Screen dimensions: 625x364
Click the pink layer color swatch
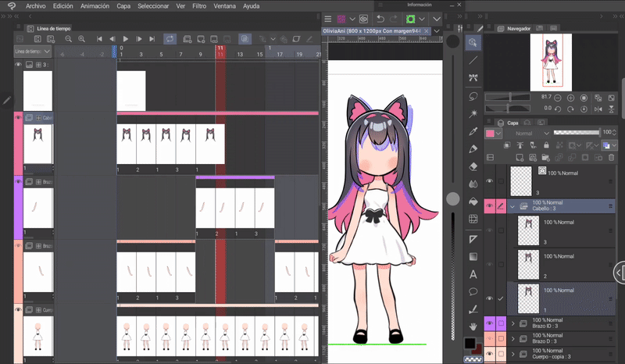pyautogui.click(x=490, y=134)
